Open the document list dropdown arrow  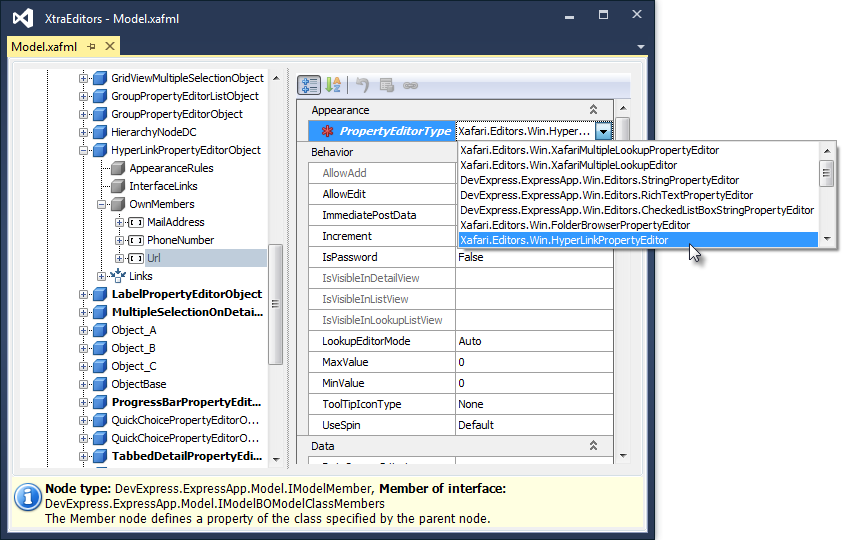tap(641, 47)
